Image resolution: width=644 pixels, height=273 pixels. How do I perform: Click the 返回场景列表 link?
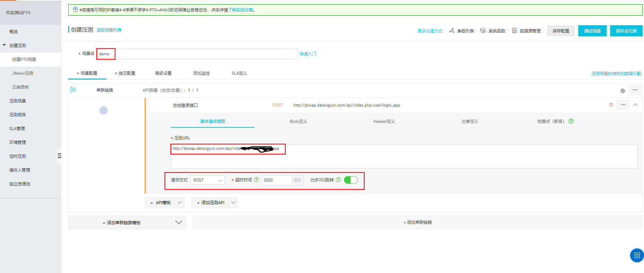(x=109, y=30)
